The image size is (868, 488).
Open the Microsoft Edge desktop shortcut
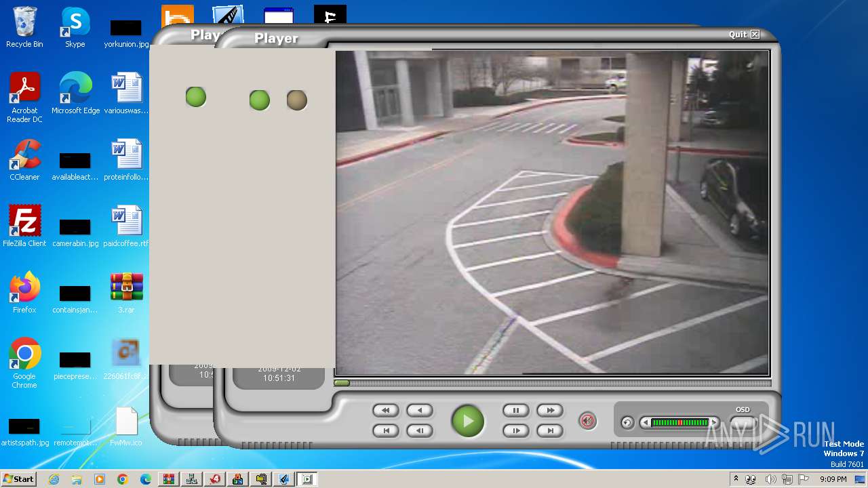(75, 94)
